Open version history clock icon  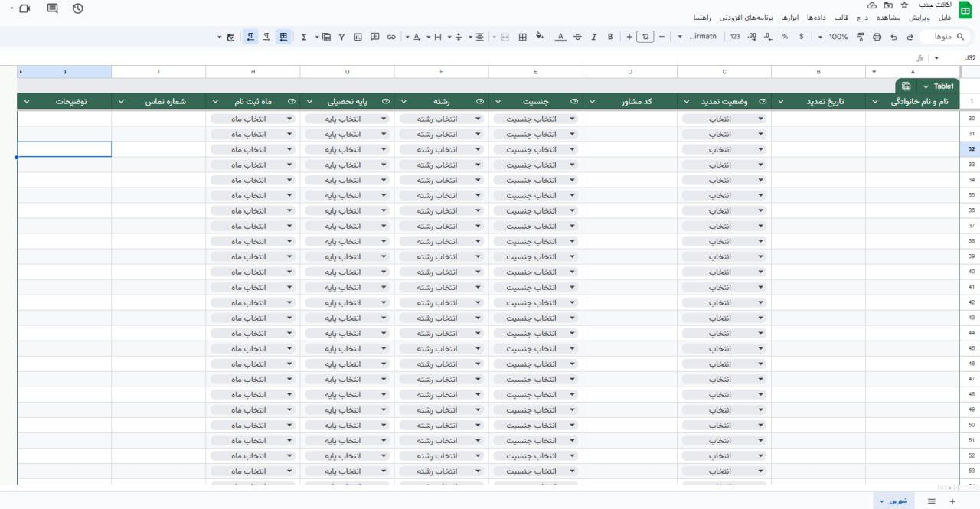click(77, 8)
